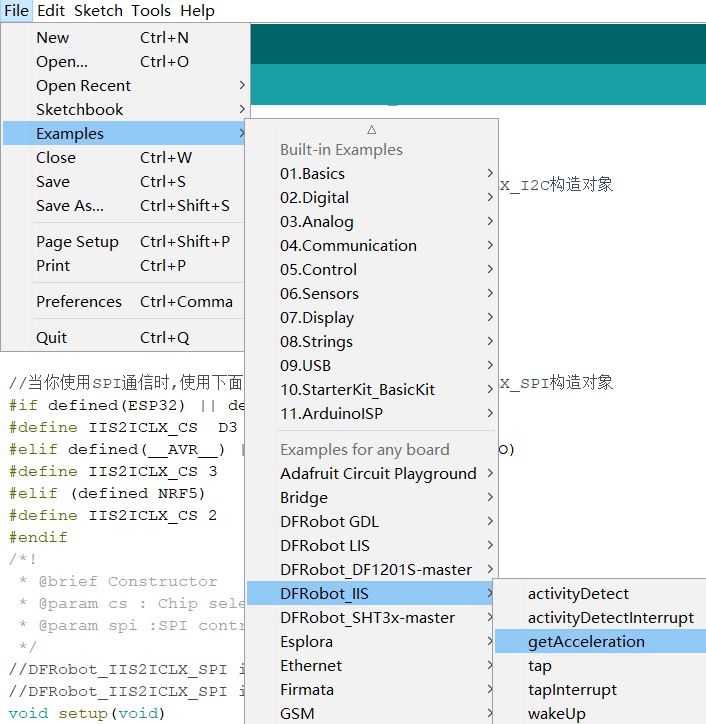This screenshot has width=706, height=724.
Task: Select the DFRobot_IIS library entry
Action: pyautogui.click(x=370, y=594)
